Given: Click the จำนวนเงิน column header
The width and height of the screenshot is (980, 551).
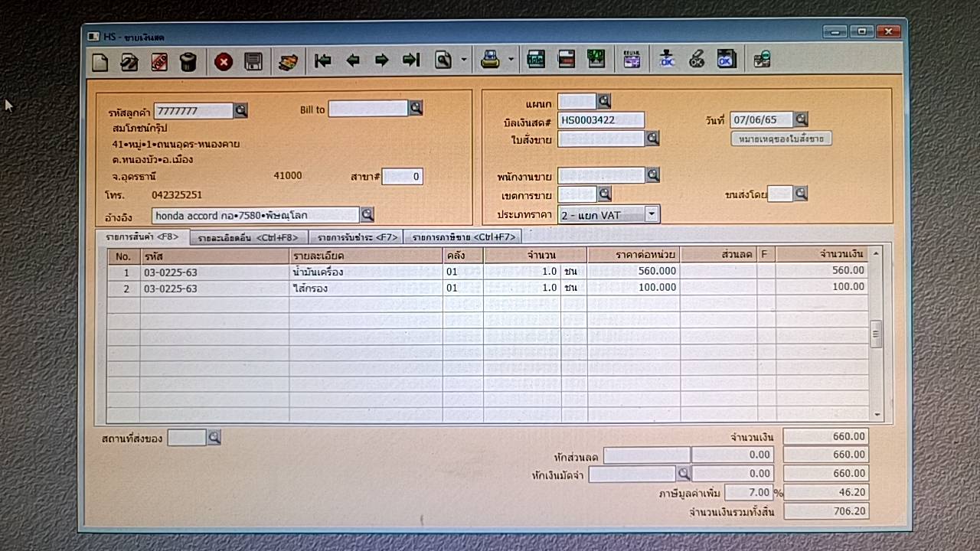Looking at the screenshot, I should tap(822, 254).
